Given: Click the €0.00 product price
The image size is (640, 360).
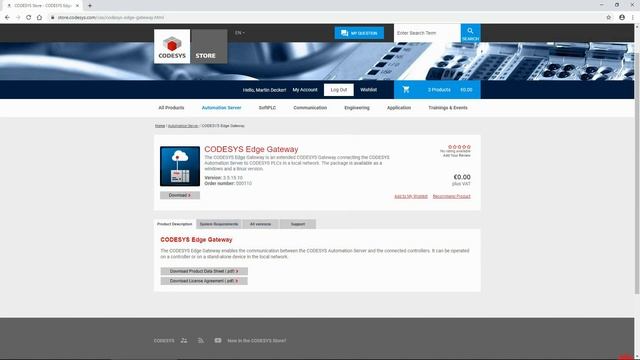Looking at the screenshot, I should point(462,177).
